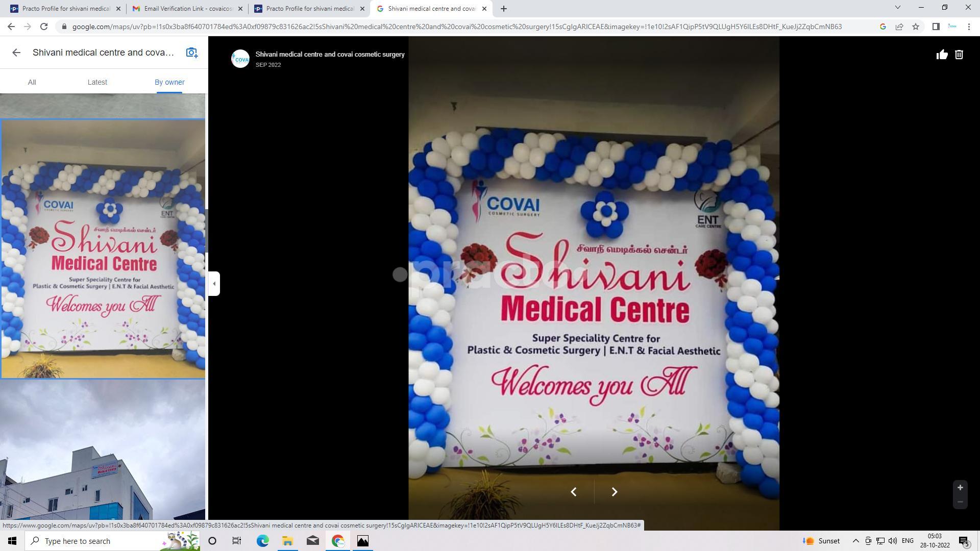
Task: Open Task View on the taskbar
Action: (x=237, y=541)
